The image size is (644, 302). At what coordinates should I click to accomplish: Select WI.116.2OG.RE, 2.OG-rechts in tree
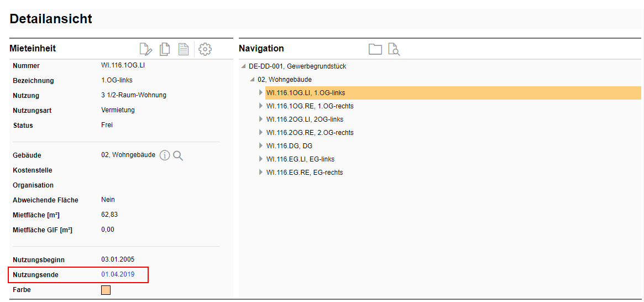tap(310, 133)
